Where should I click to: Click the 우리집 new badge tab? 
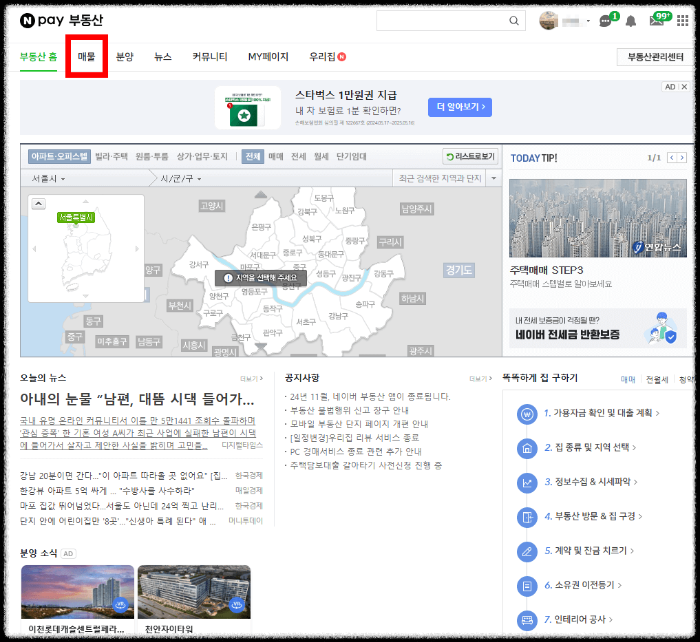click(327, 57)
